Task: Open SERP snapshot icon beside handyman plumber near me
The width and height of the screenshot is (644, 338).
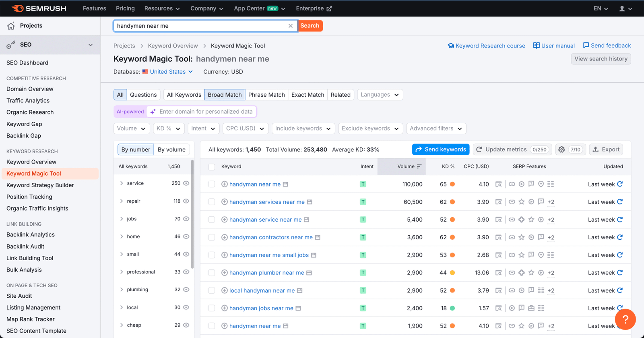Action: [x=309, y=273]
